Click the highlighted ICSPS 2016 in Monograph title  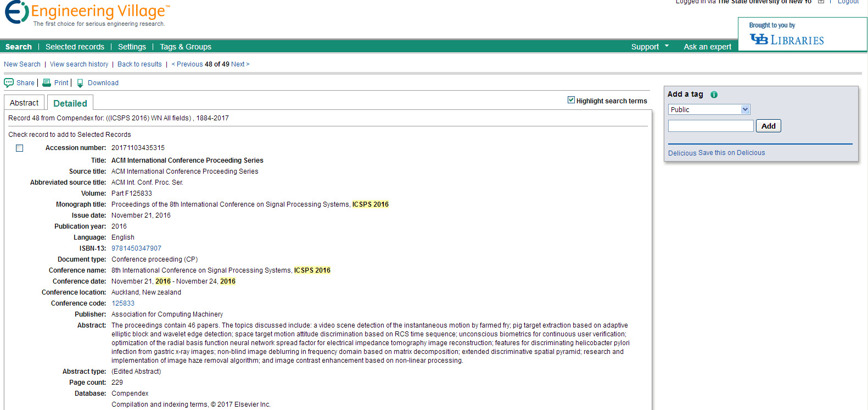point(371,204)
